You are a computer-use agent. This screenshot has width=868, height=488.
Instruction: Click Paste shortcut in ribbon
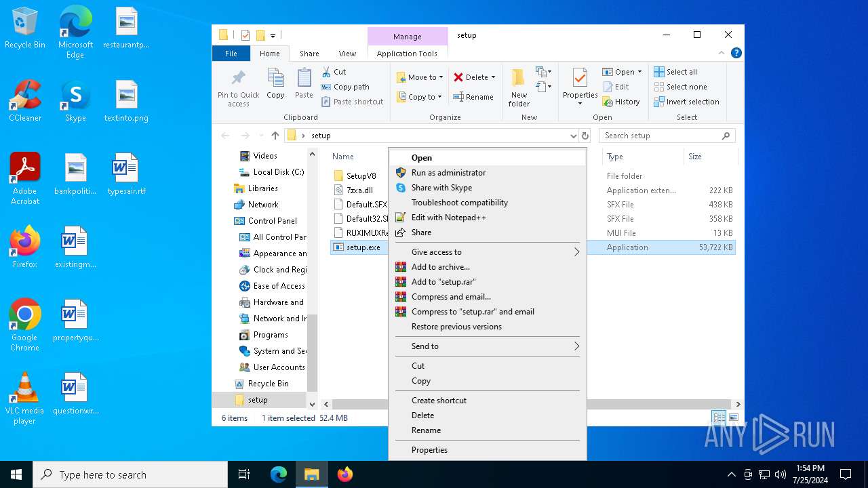[x=352, y=102]
